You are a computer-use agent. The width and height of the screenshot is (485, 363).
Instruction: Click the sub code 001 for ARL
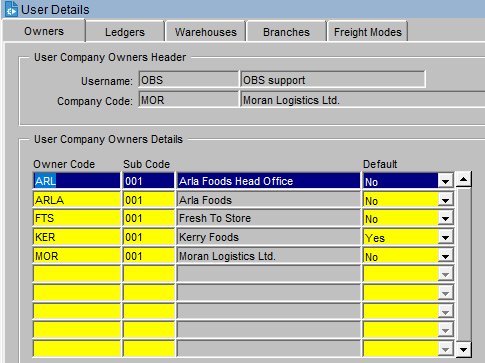point(149,181)
